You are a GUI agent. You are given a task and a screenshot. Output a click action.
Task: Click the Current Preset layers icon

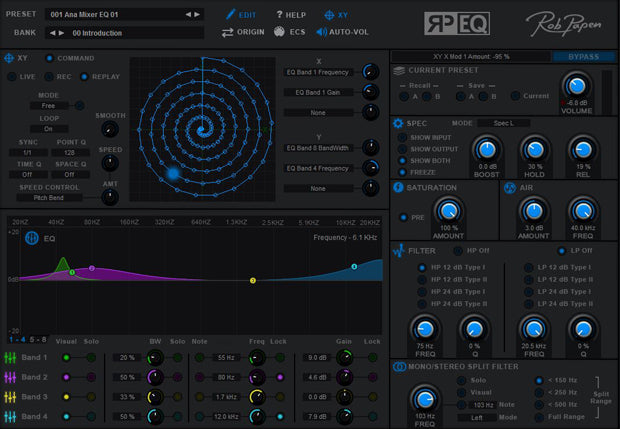tap(399, 70)
